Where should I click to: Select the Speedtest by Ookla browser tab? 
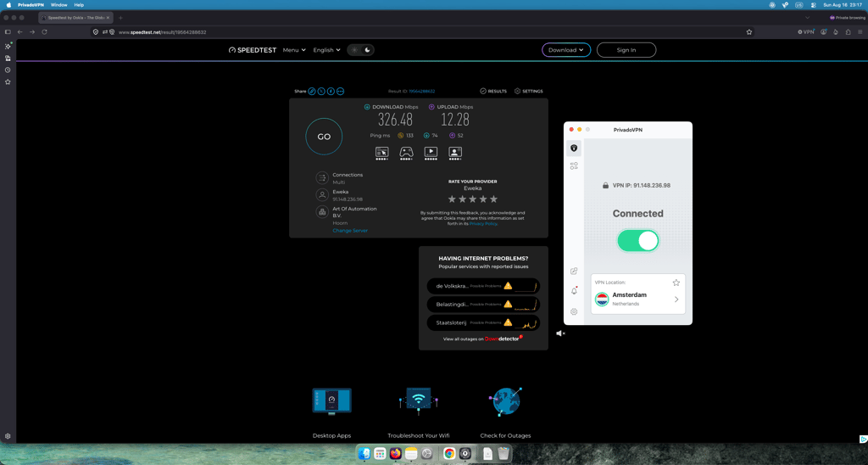(75, 18)
